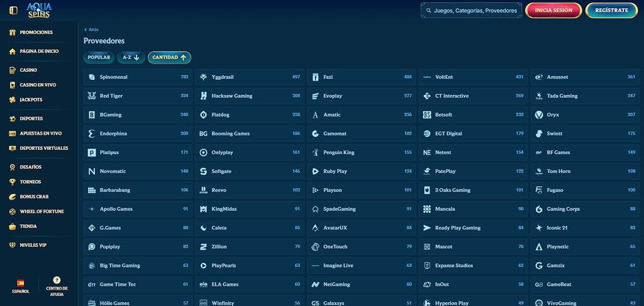
Task: Click the search magnifier icon
Action: pos(429,11)
